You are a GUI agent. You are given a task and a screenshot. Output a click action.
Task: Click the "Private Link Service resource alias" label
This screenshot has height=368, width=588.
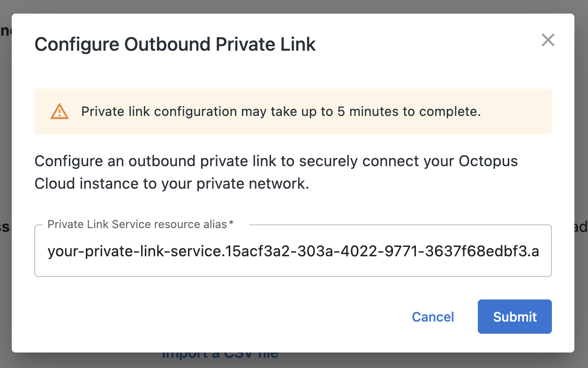tap(136, 224)
